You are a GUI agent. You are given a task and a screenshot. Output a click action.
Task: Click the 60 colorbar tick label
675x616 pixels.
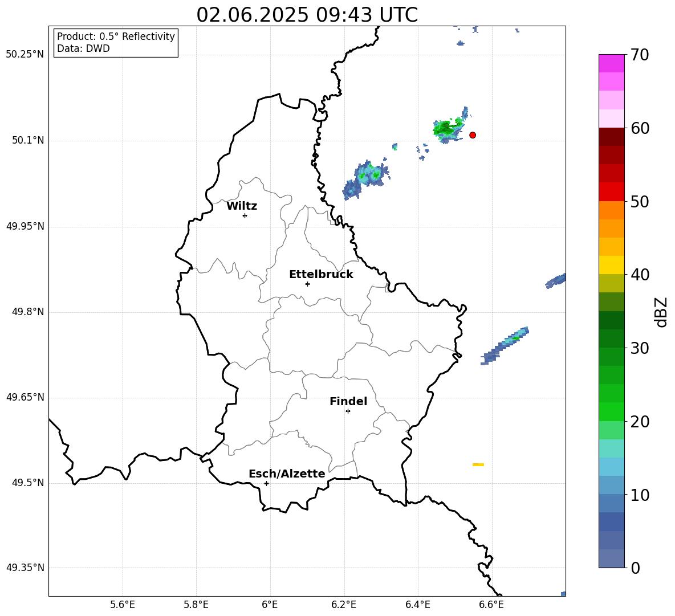pos(640,128)
